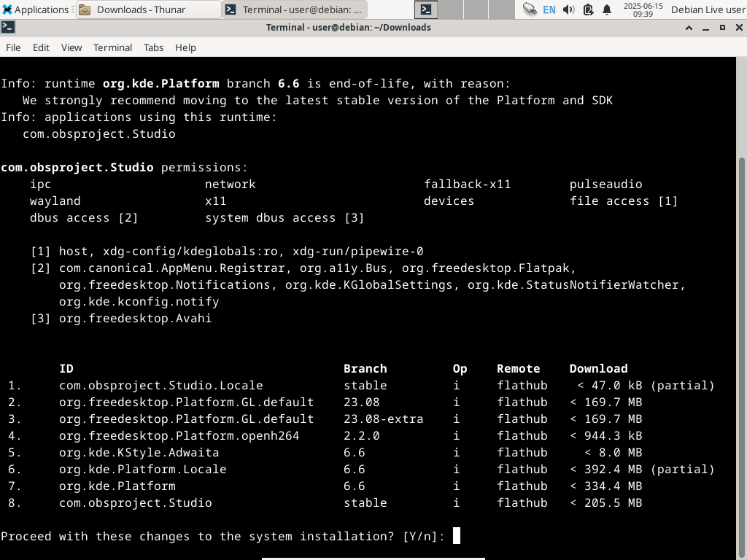Click the clock showing 2025-06-15 09:39
Screen dimensions: 747x560
pyautogui.click(x=643, y=9)
